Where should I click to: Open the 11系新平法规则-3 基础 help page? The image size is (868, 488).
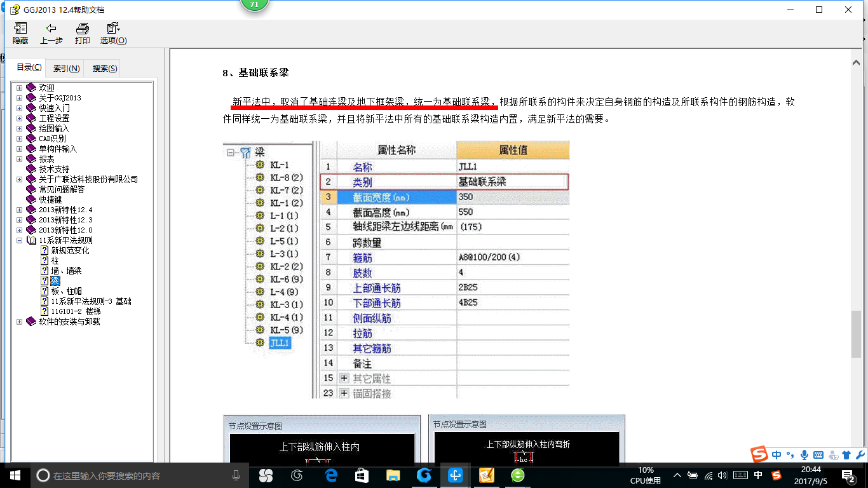point(91,301)
